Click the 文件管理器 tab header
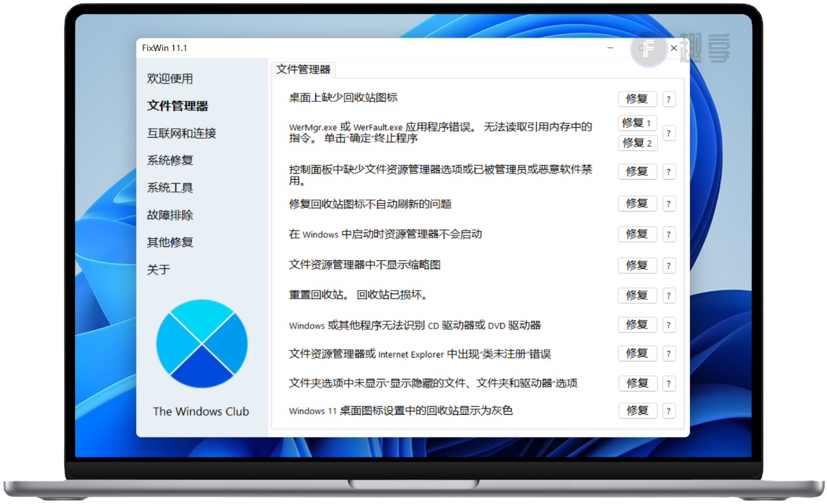This screenshot has height=504, width=827. tap(304, 70)
